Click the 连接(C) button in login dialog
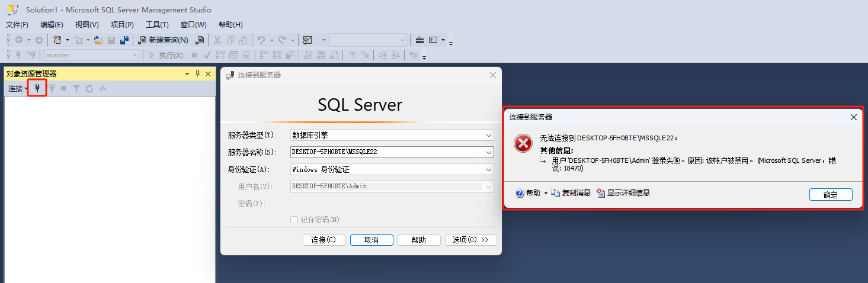 pos(324,240)
